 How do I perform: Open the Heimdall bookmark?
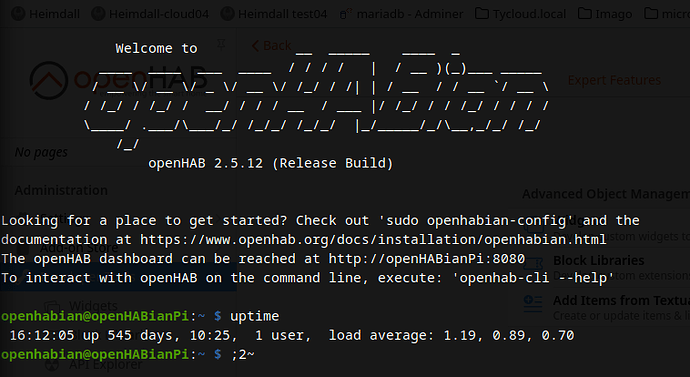[x=45, y=14]
